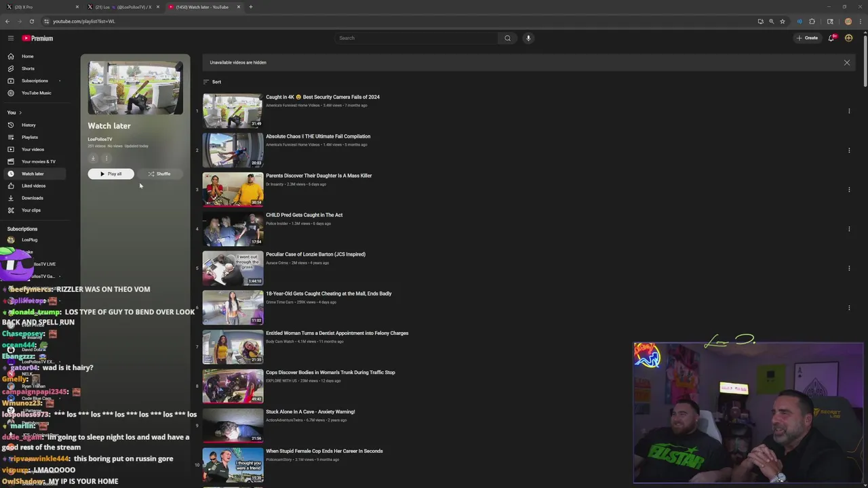Bookmark this page with the star icon
Screen dimensions: 868x488
(x=783, y=21)
